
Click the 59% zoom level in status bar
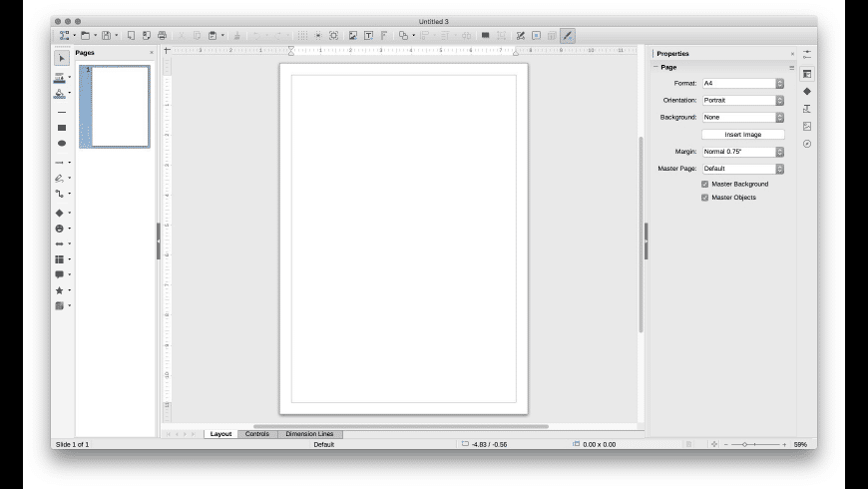point(800,445)
